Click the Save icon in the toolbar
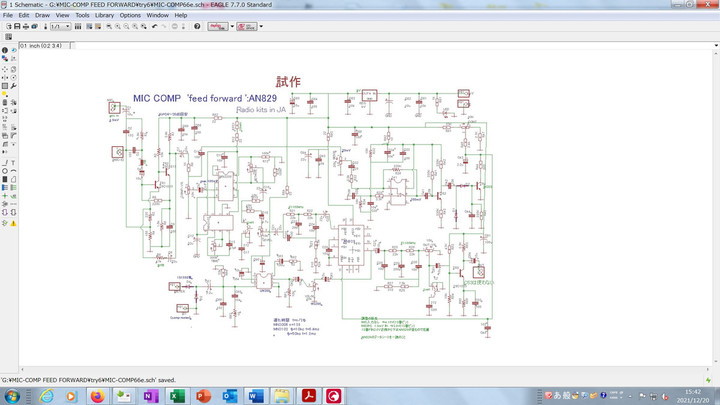This screenshot has width=720, height=405. pyautogui.click(x=17, y=26)
